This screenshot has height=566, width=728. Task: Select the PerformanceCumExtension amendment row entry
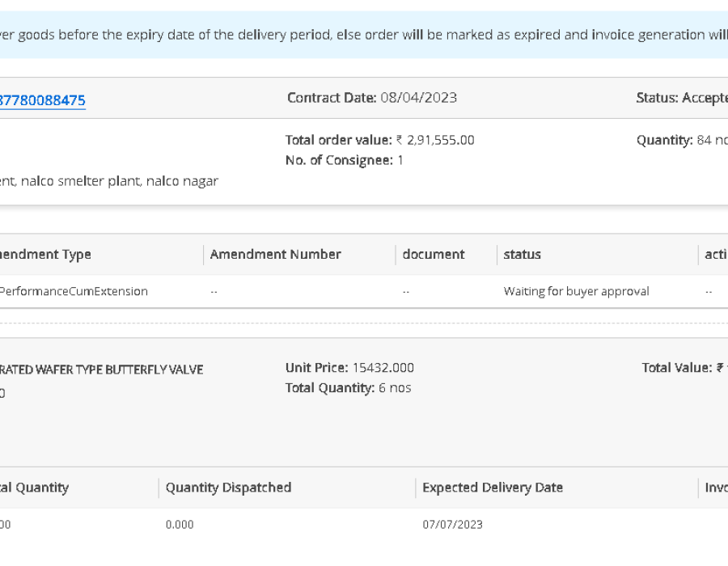(73, 291)
